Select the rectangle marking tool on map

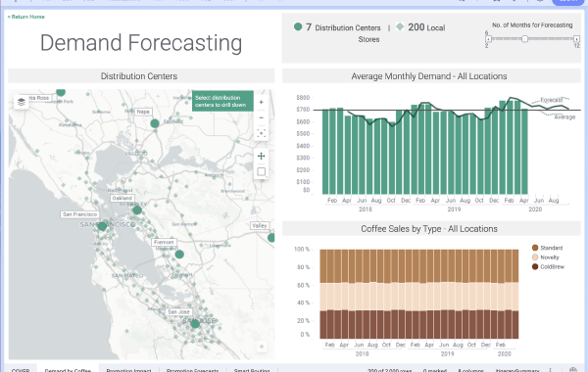click(262, 171)
